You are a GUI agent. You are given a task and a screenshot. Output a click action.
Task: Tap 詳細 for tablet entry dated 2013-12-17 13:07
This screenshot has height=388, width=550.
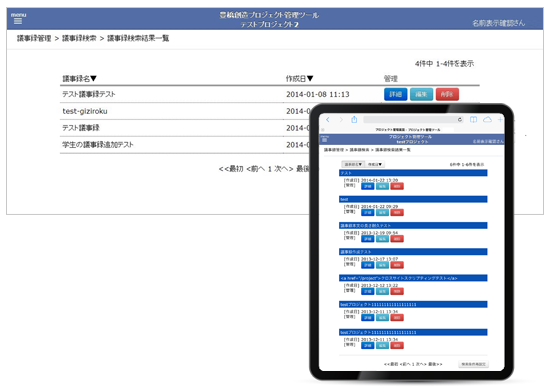(x=368, y=265)
